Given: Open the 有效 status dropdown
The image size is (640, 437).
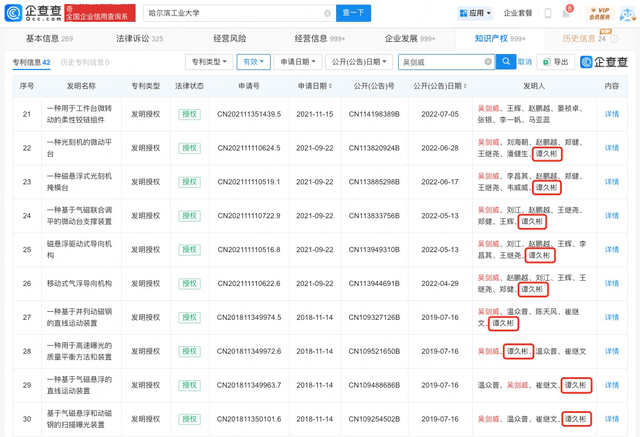Looking at the screenshot, I should coord(252,62).
